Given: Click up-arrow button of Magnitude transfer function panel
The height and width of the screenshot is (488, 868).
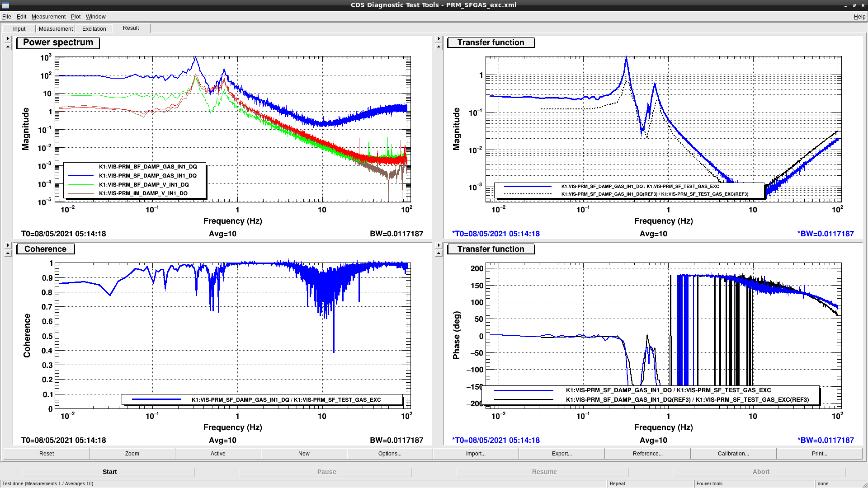Looking at the screenshot, I should tap(439, 47).
